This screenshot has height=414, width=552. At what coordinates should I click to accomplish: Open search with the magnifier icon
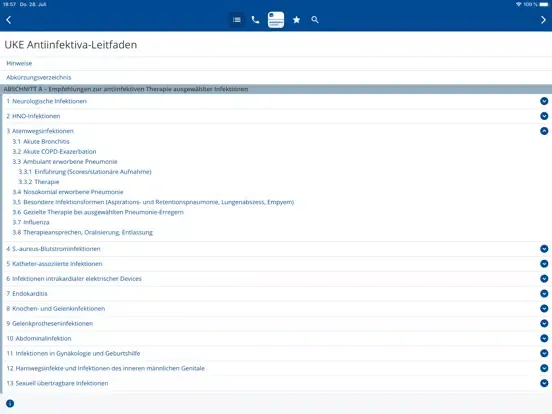point(315,20)
